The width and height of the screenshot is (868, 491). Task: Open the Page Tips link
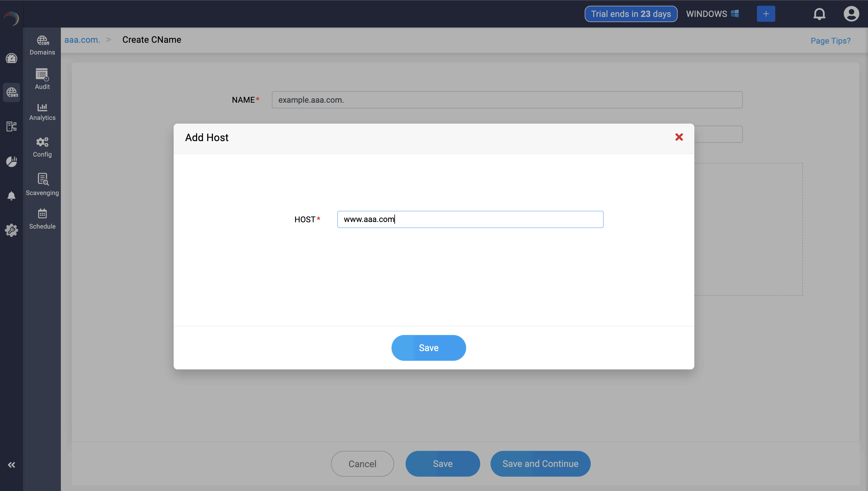point(830,41)
